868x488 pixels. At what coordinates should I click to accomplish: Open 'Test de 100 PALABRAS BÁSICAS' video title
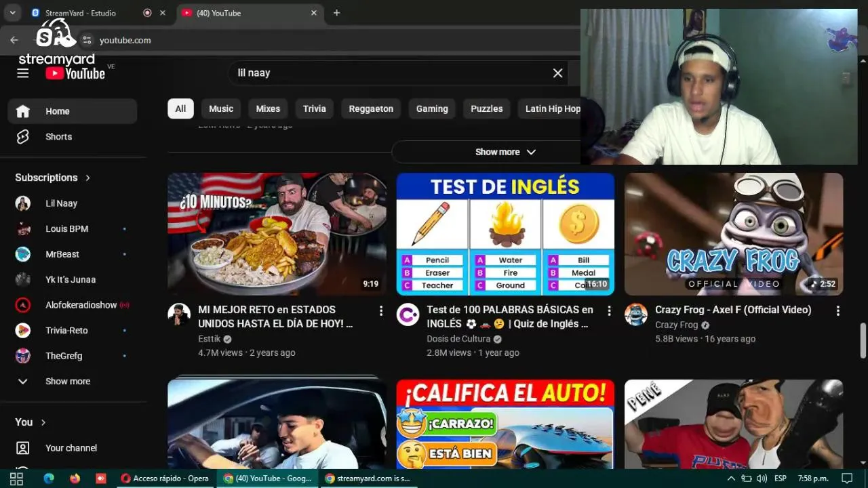click(510, 317)
